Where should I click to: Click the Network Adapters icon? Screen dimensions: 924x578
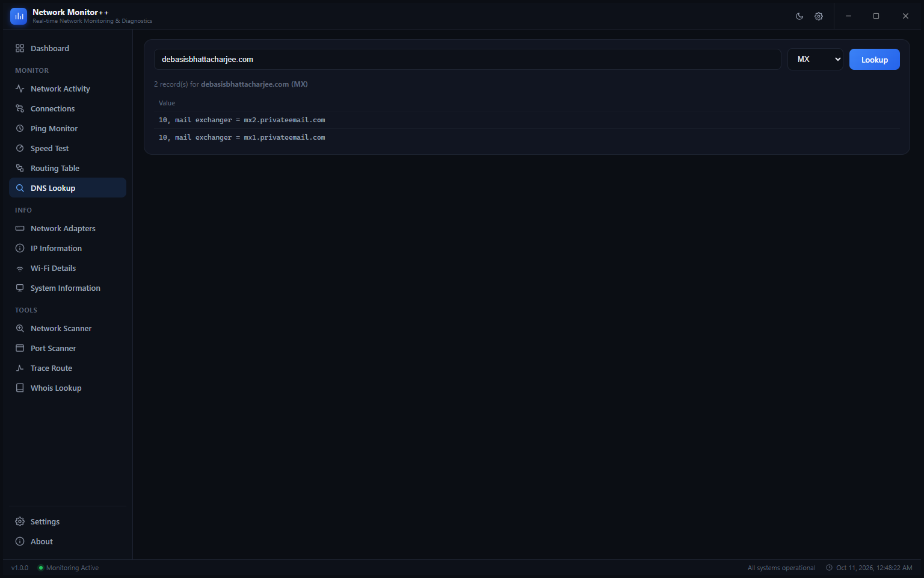click(20, 228)
